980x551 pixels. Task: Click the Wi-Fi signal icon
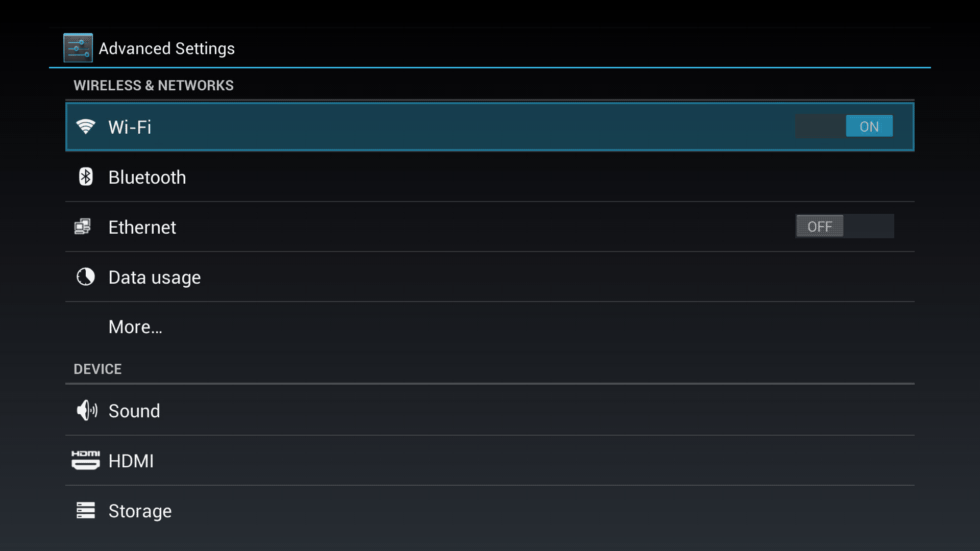pos(85,127)
